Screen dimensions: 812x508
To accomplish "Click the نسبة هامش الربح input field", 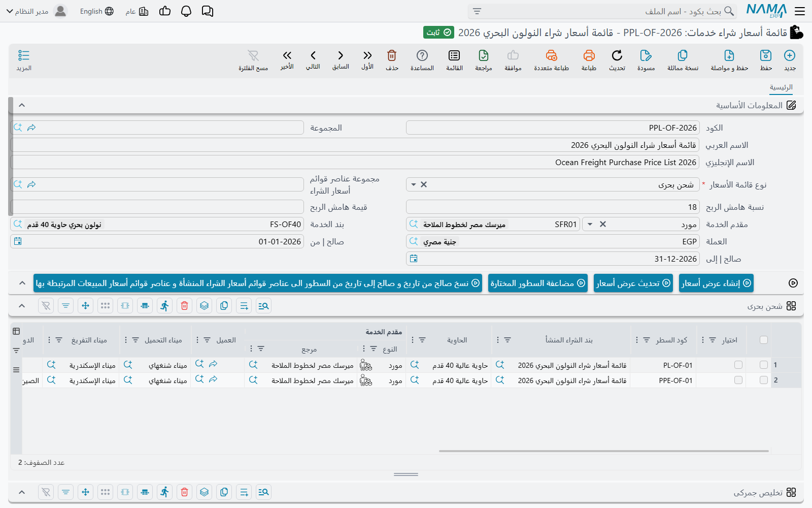I will coord(553,207).
